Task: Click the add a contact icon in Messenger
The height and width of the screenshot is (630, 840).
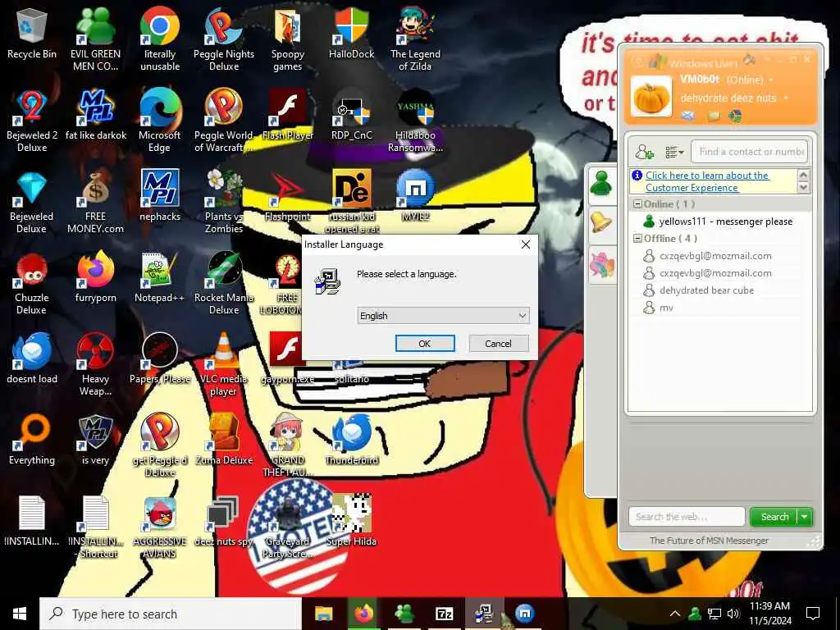Action: pos(645,153)
